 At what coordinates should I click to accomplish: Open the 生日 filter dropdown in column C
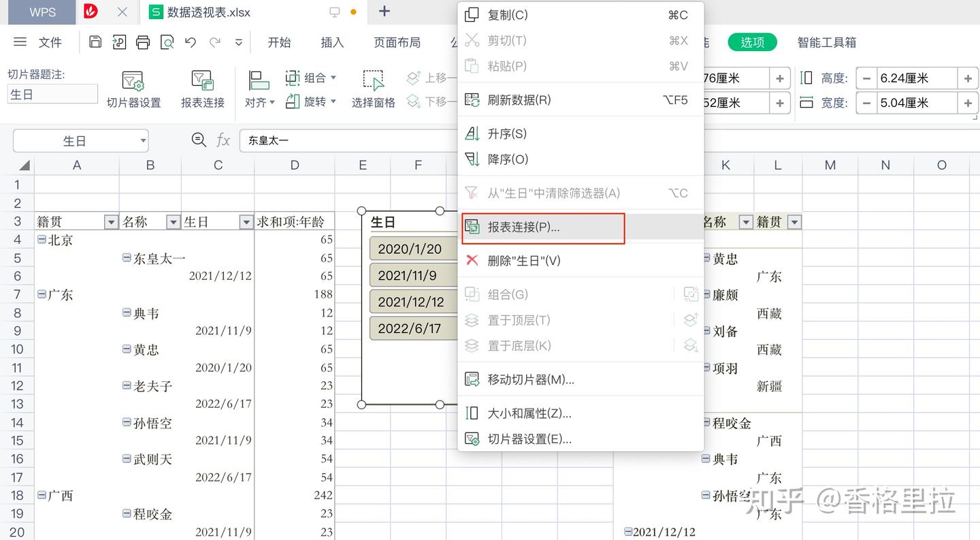(x=246, y=222)
